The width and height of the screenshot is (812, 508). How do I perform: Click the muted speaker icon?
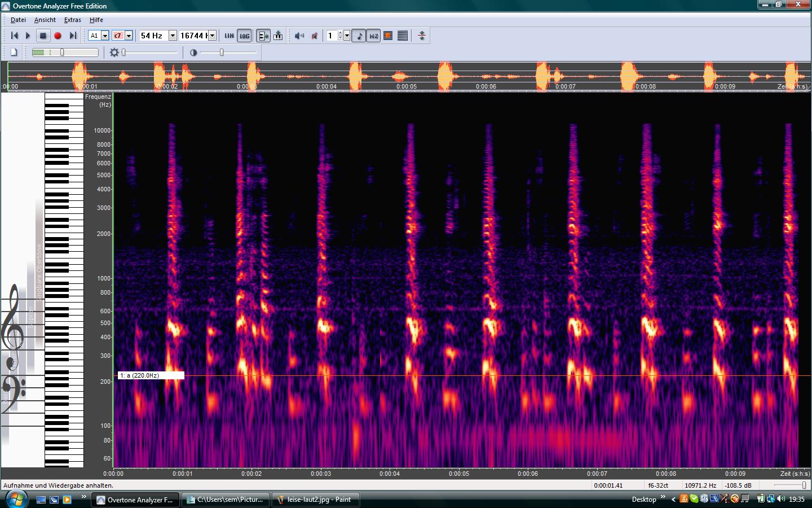tap(314, 36)
